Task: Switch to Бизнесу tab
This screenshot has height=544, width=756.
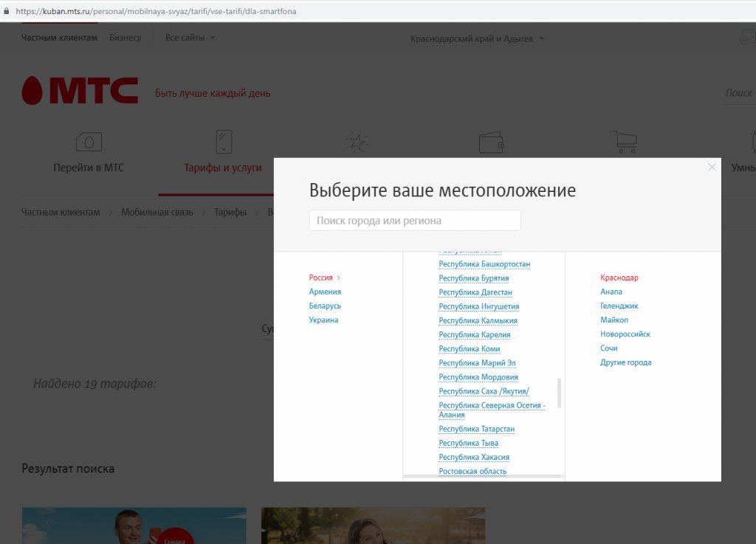Action: 125,38
